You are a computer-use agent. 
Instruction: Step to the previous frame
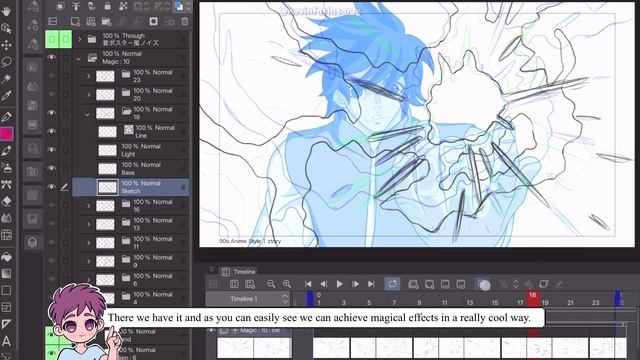(324, 284)
